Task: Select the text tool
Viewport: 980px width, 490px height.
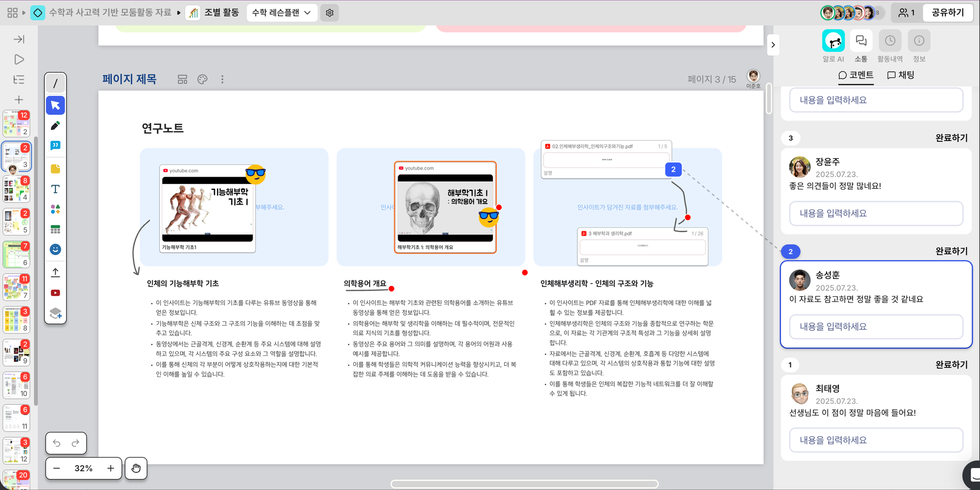Action: click(55, 189)
